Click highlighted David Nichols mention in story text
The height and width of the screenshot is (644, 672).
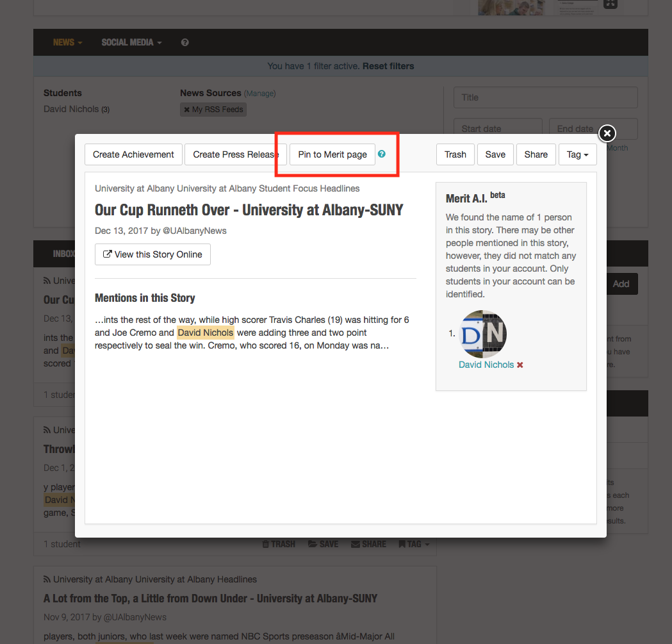(205, 333)
